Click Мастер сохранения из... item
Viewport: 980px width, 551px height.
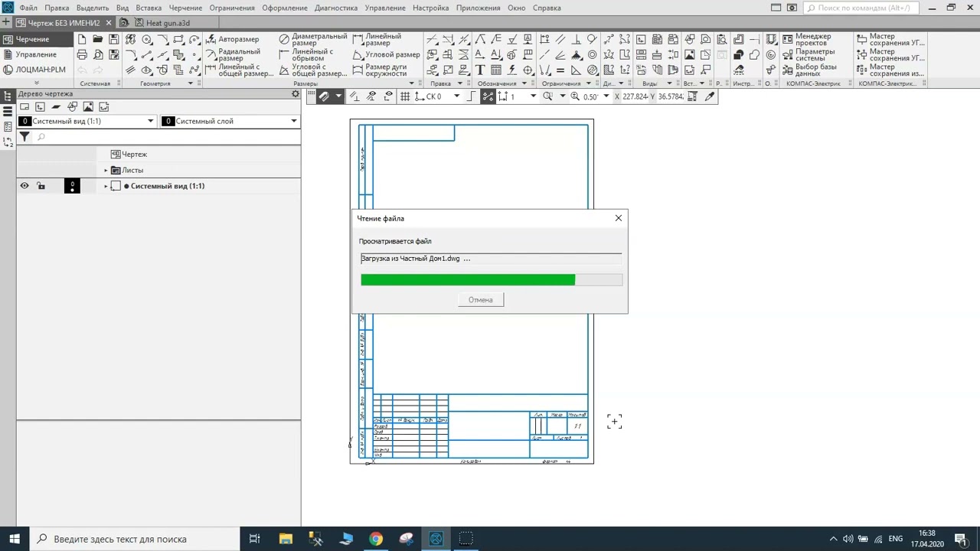point(889,70)
